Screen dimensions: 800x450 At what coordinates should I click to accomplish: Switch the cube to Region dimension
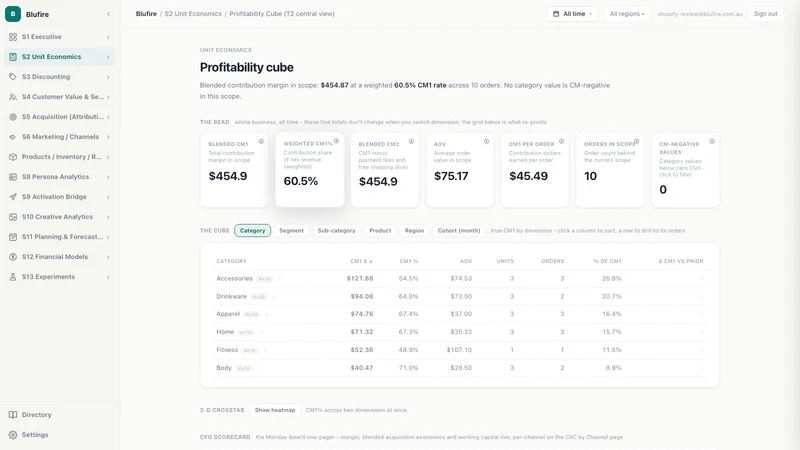(x=414, y=231)
